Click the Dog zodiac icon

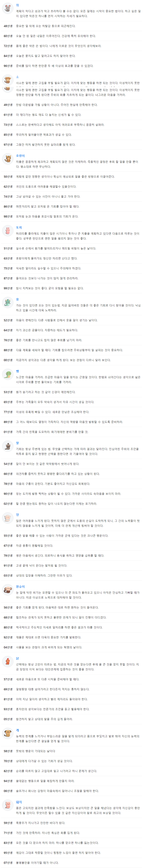[x=7, y=733]
